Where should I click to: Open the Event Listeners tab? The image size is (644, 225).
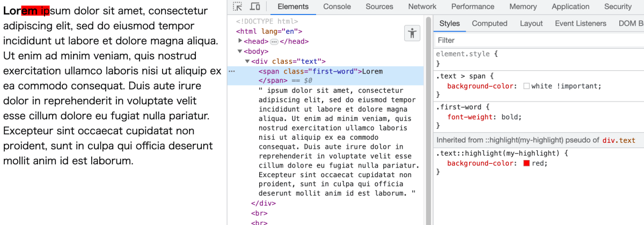(x=581, y=24)
